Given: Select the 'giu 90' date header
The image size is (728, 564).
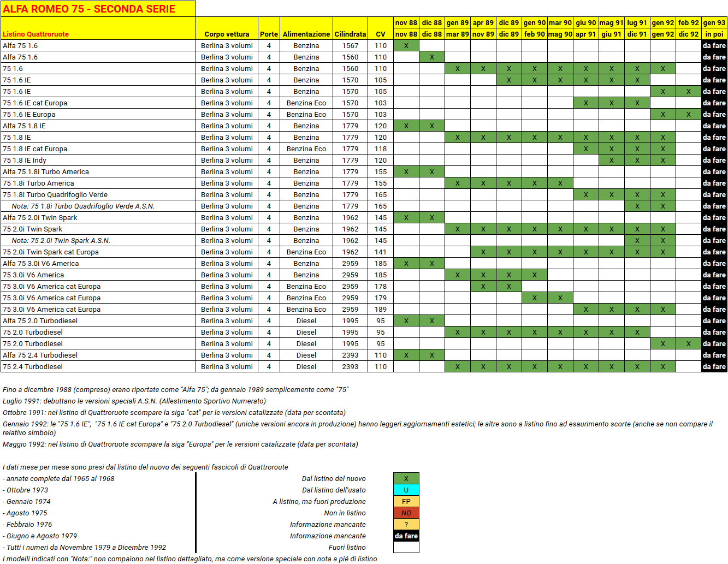Looking at the screenshot, I should [586, 22].
